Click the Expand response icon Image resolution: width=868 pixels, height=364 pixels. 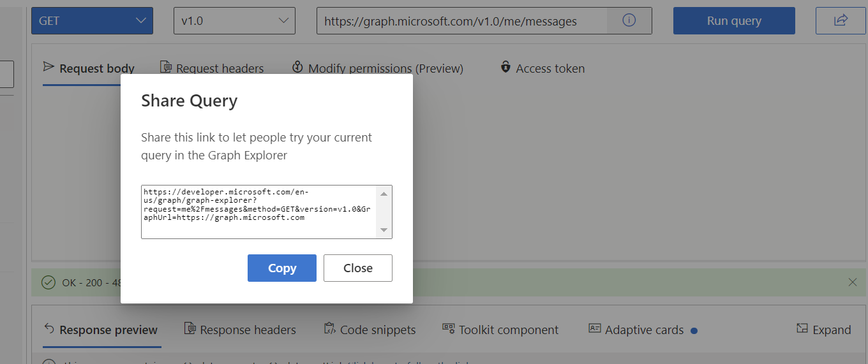pos(802,329)
